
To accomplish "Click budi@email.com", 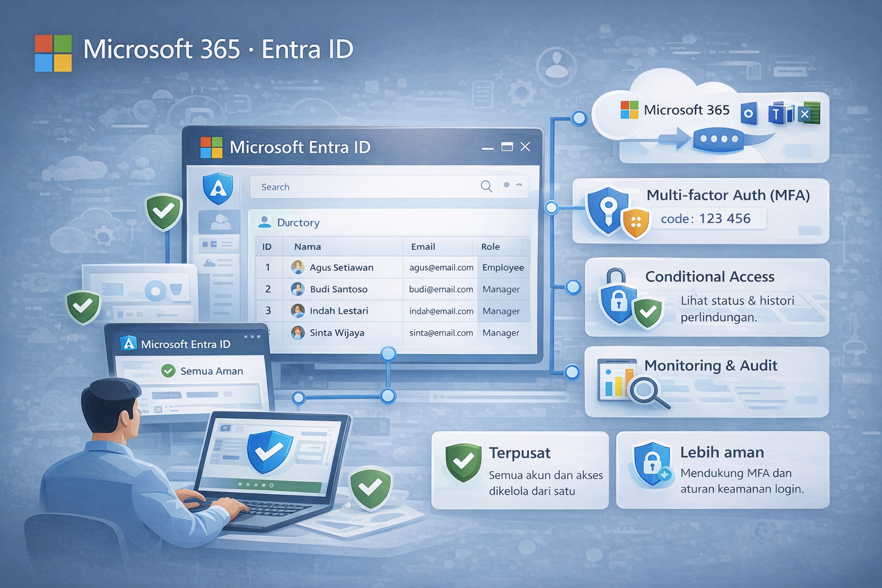I will point(441,289).
